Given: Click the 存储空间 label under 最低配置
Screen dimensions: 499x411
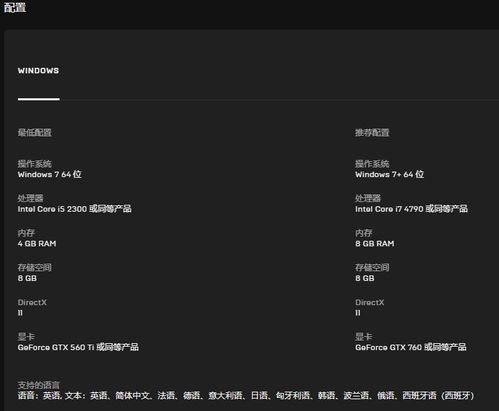Looking at the screenshot, I should (x=35, y=268).
